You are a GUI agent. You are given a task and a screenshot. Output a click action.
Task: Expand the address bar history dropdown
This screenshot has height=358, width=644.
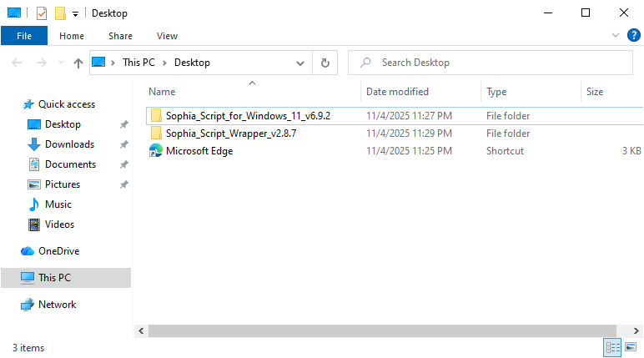300,63
